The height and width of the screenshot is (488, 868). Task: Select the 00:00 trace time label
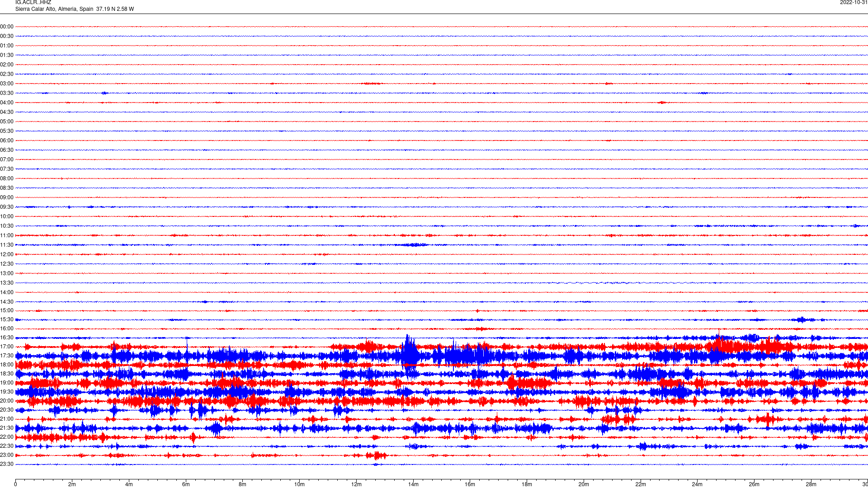7,27
